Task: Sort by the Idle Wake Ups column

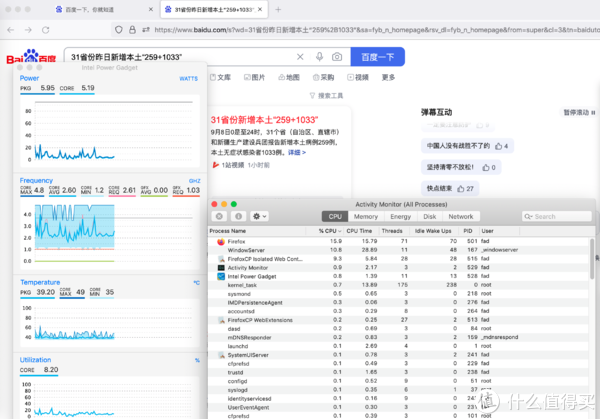Action: click(x=433, y=231)
